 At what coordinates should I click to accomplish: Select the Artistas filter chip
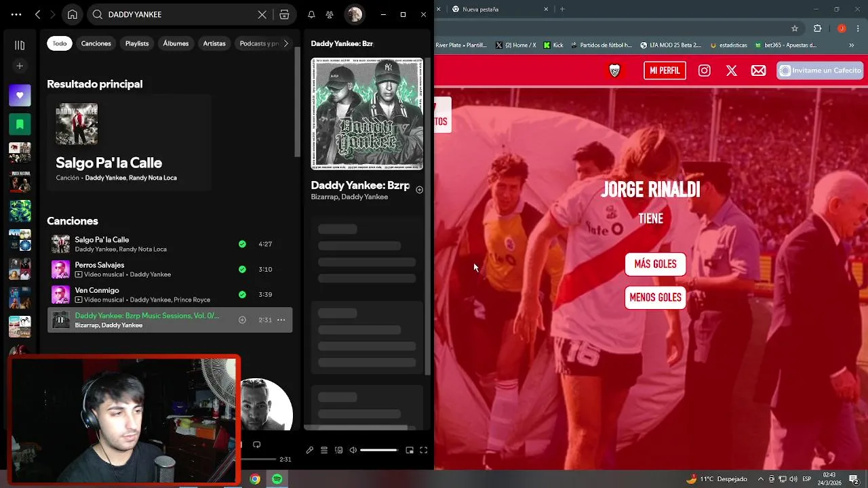tap(214, 43)
